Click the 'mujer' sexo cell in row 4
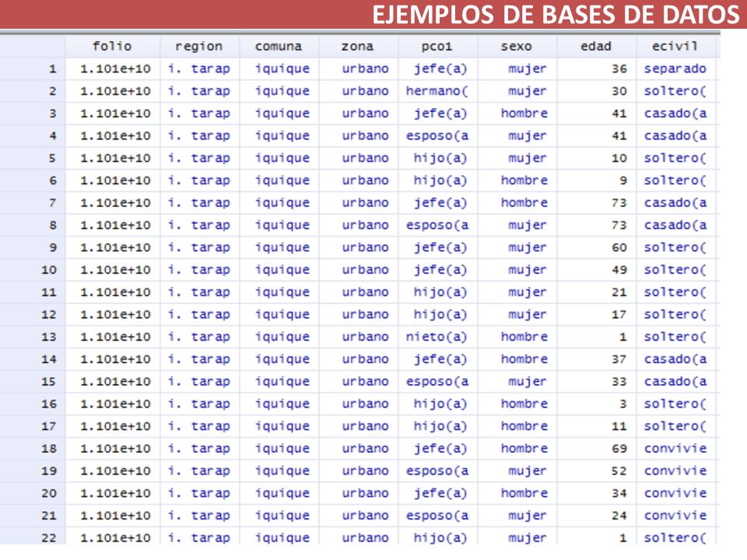Viewport: 747px width, 560px height. pos(517,136)
